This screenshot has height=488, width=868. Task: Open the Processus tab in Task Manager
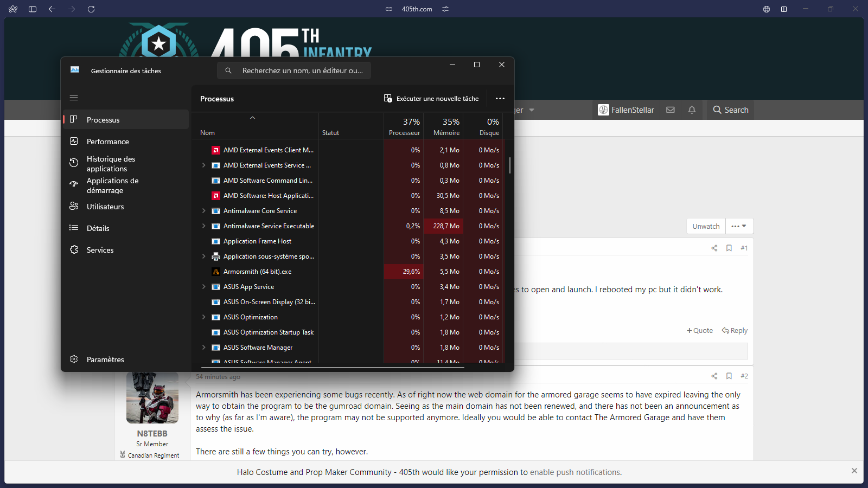126,119
